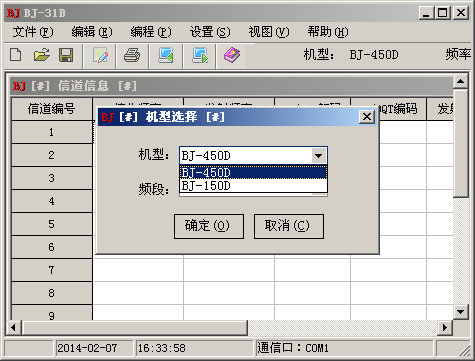This screenshot has width=475, height=361.
Task: Collapse the 机型 combo box arrow
Action: [319, 156]
